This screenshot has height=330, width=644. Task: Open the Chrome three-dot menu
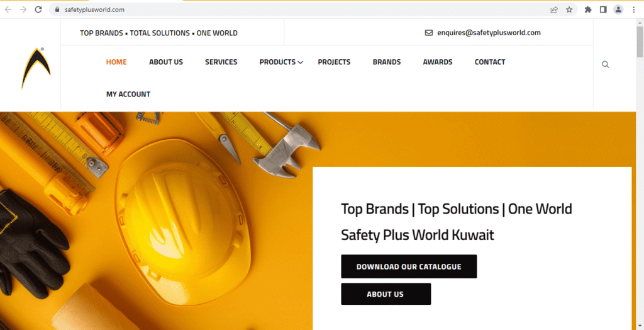pos(634,9)
